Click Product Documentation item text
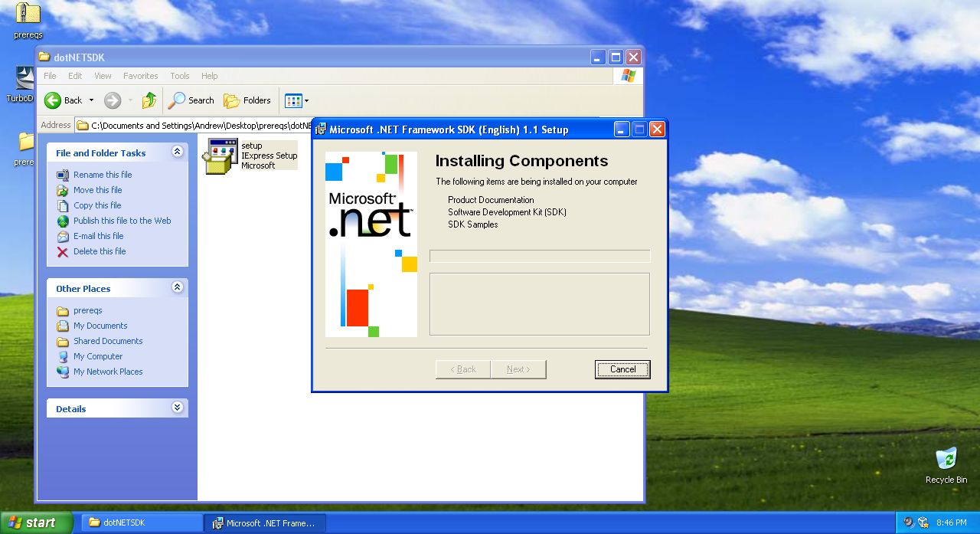The image size is (980, 534). [491, 200]
